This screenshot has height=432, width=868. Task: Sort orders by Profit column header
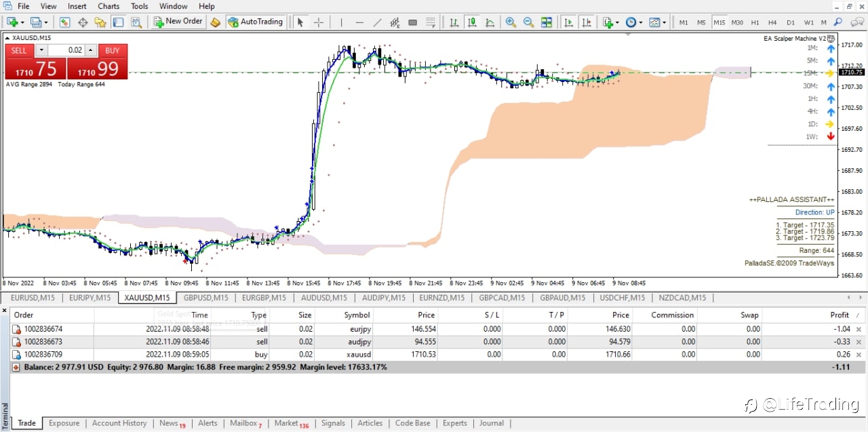click(x=839, y=315)
